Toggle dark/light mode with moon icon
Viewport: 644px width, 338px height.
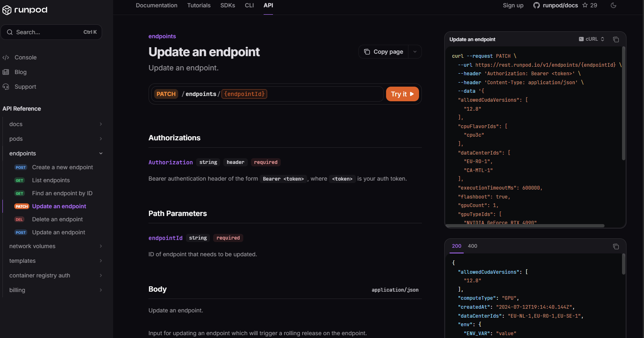(613, 5)
